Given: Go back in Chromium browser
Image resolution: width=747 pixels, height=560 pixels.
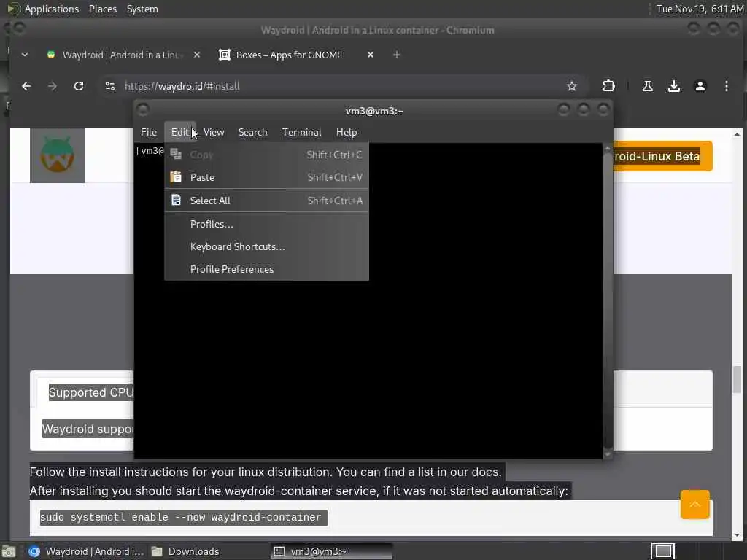Looking at the screenshot, I should [26, 86].
